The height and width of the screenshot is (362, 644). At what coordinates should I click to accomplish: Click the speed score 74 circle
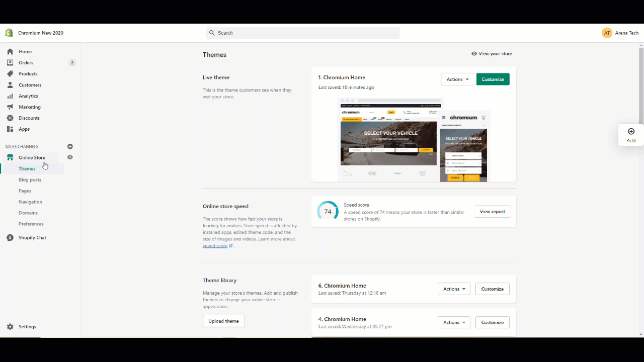pos(328,212)
